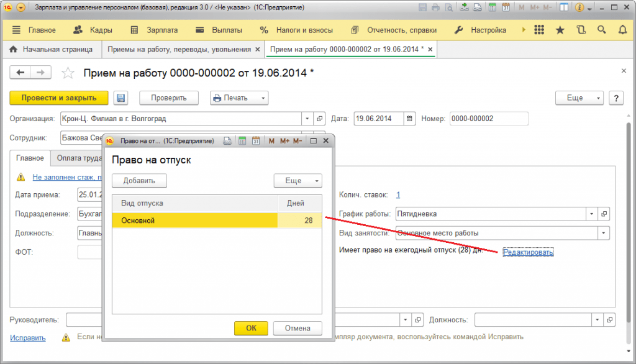Confirm the dialog with OK button

[x=251, y=328]
